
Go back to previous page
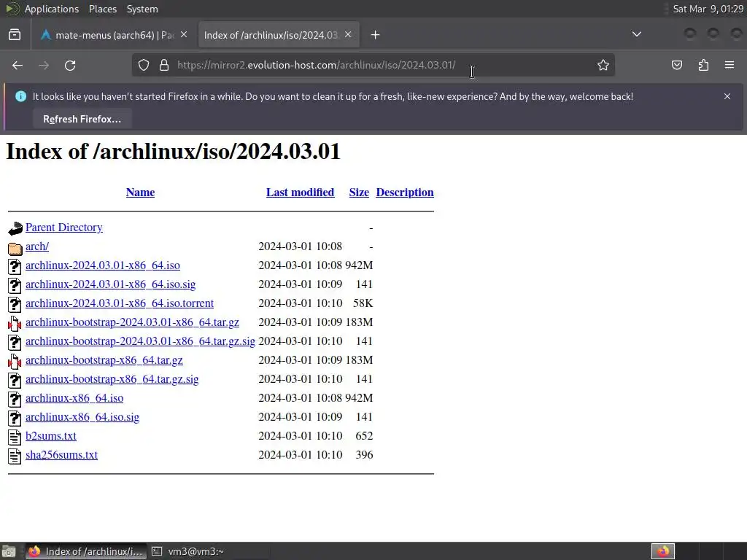[18, 65]
